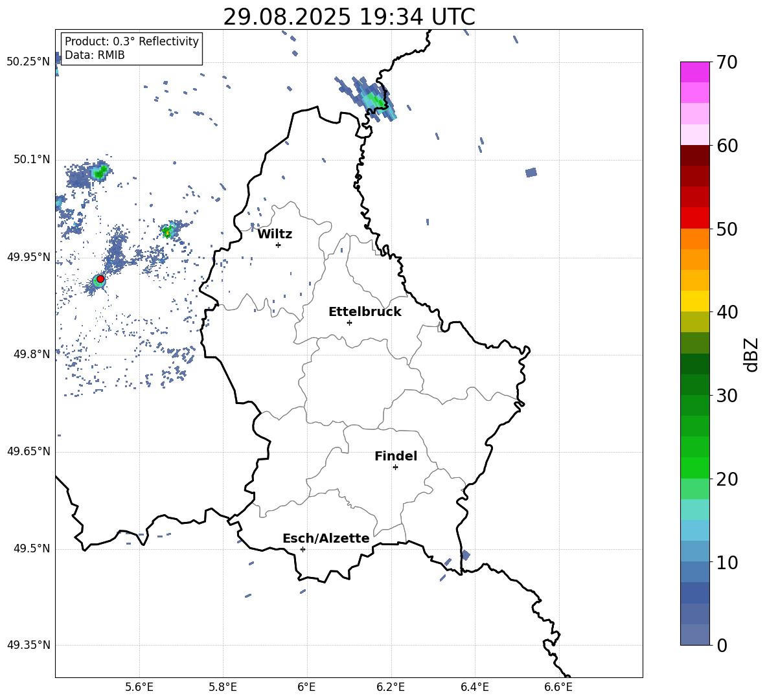Image resolution: width=767 pixels, height=700 pixels.
Task: Click the 6.6°E longitude label
Action: tap(558, 688)
